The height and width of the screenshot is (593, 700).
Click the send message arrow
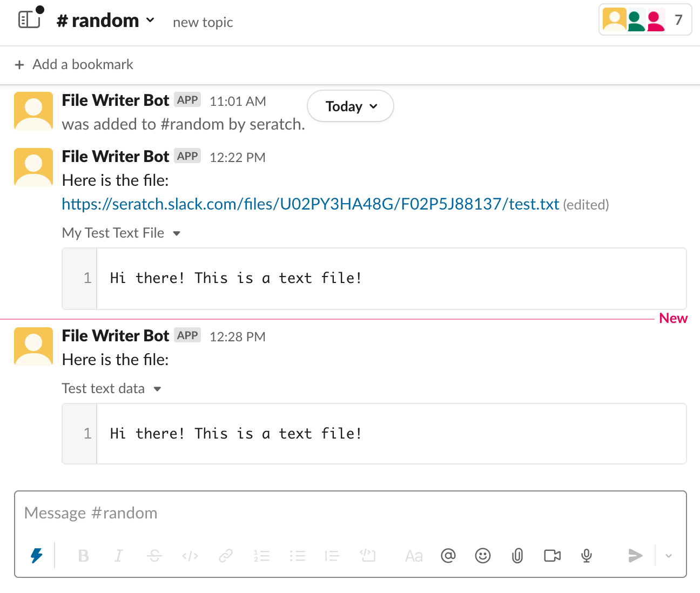click(x=635, y=555)
